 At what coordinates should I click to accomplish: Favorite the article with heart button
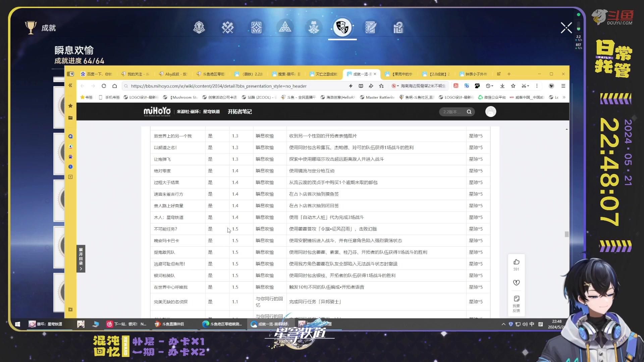(x=516, y=283)
